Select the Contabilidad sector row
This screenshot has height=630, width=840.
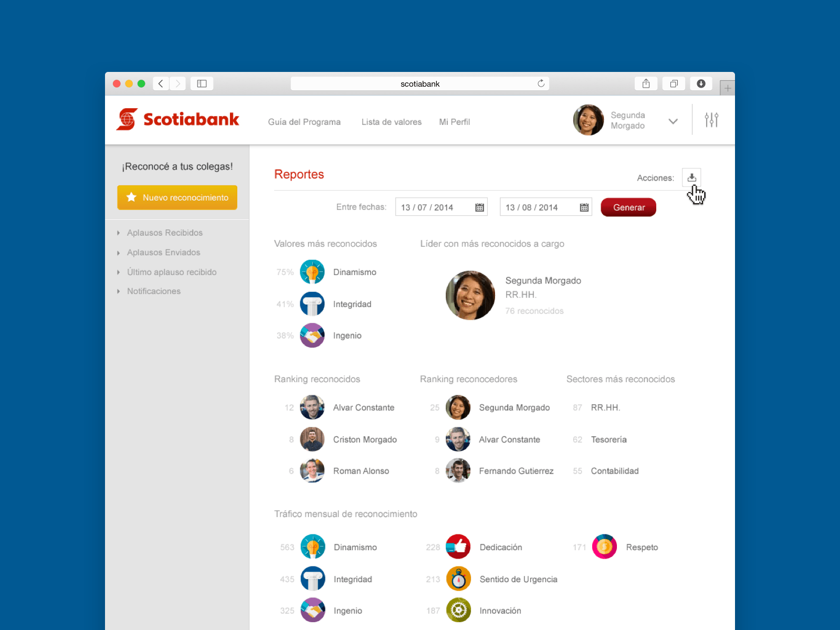[606, 471]
